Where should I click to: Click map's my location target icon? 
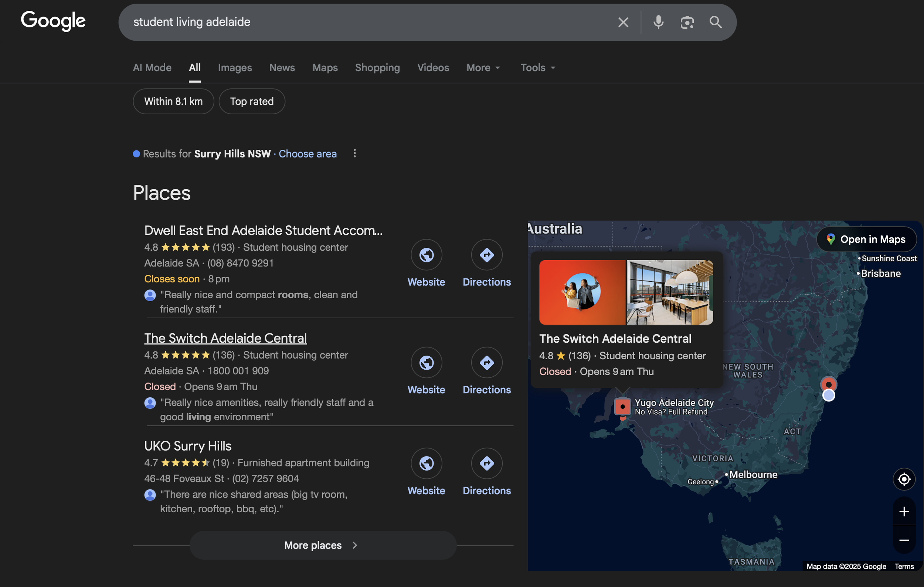(904, 479)
